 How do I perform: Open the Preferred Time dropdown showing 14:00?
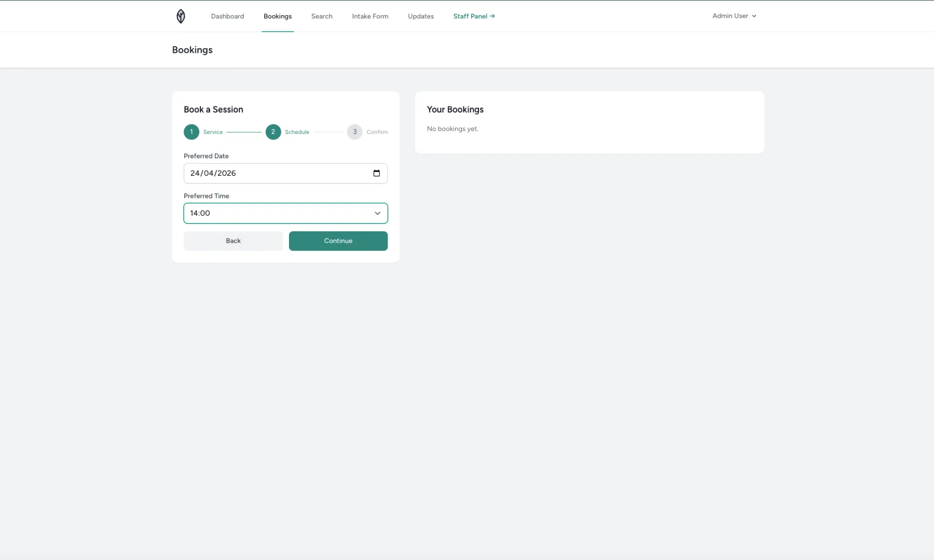coord(285,213)
